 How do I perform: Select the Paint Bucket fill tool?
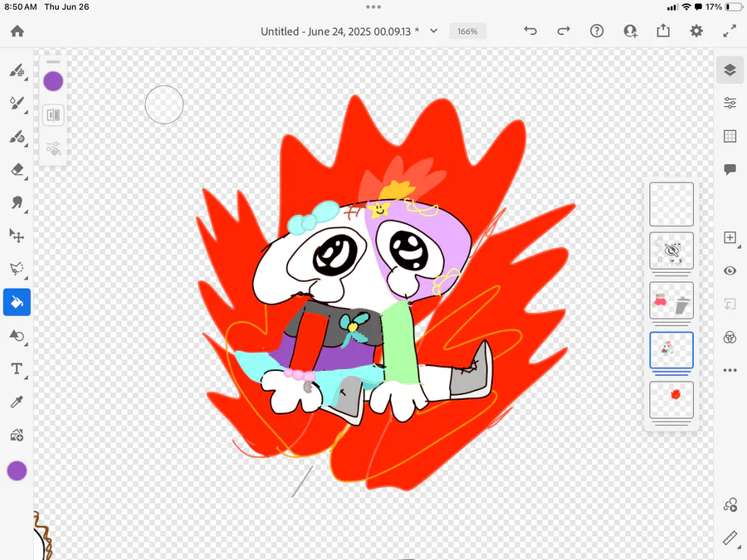coord(17,302)
